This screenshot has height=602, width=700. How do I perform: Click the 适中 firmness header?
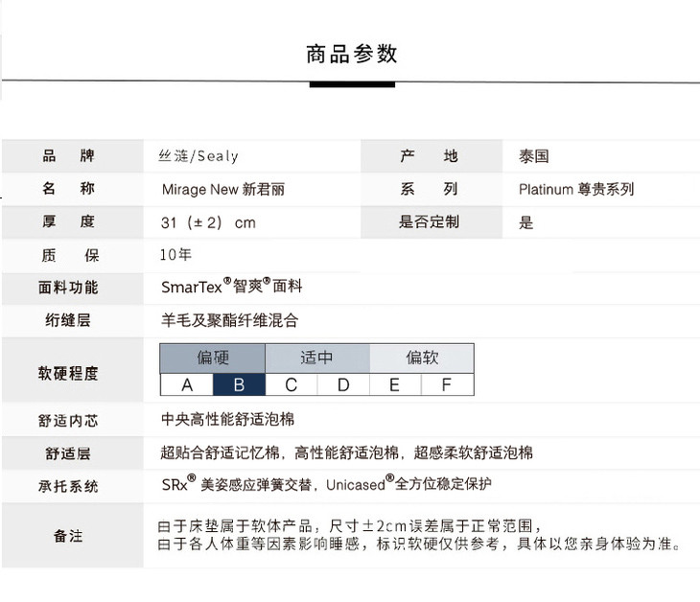[x=316, y=359]
